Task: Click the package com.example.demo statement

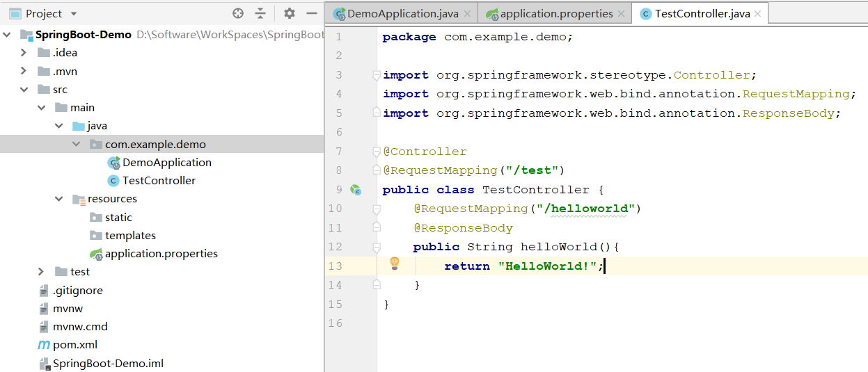Action: tap(478, 37)
